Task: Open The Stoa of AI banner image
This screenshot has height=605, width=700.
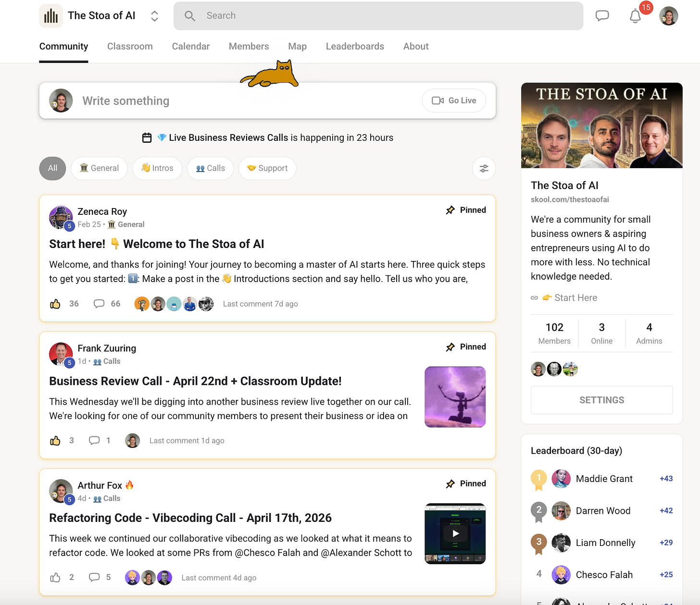Action: point(602,125)
